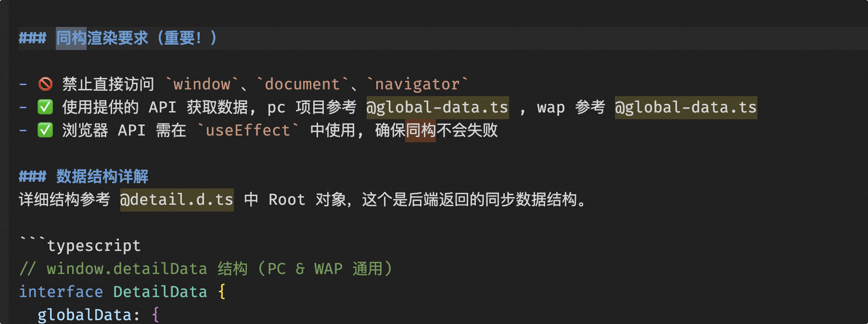Open the @global-data.ts reference after pc 项目参考
Screen dimensions: 868x324
pos(437,107)
